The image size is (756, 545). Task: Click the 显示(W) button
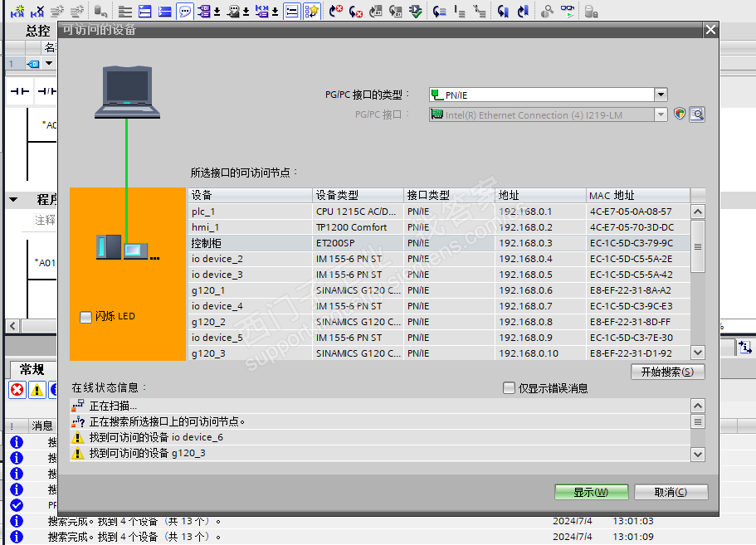(591, 492)
